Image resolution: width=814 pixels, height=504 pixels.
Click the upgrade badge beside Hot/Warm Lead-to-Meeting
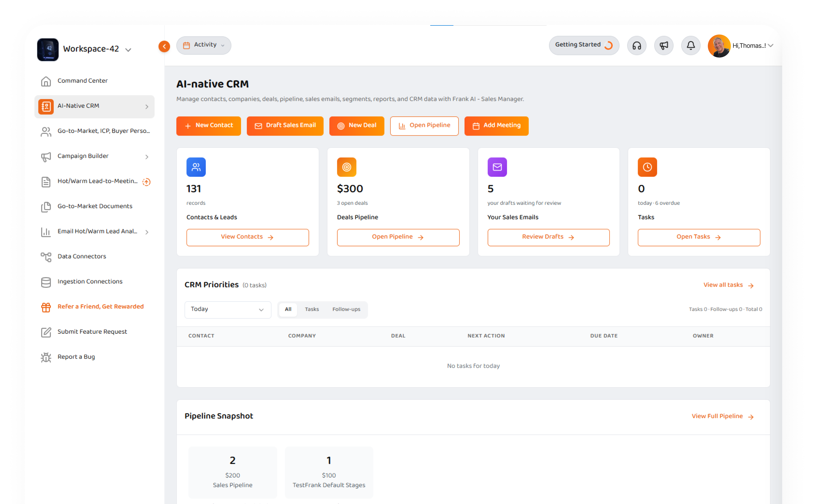[x=146, y=182]
